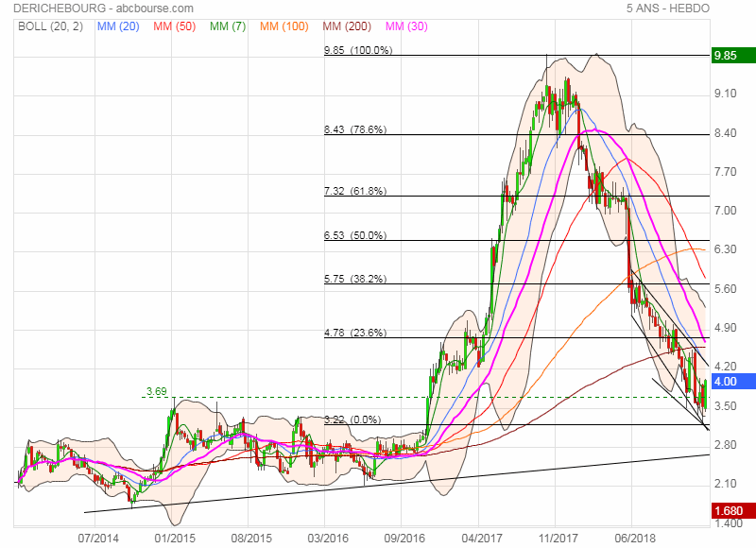
Task: Click the 2.10 price axis value
Action: click(726, 484)
